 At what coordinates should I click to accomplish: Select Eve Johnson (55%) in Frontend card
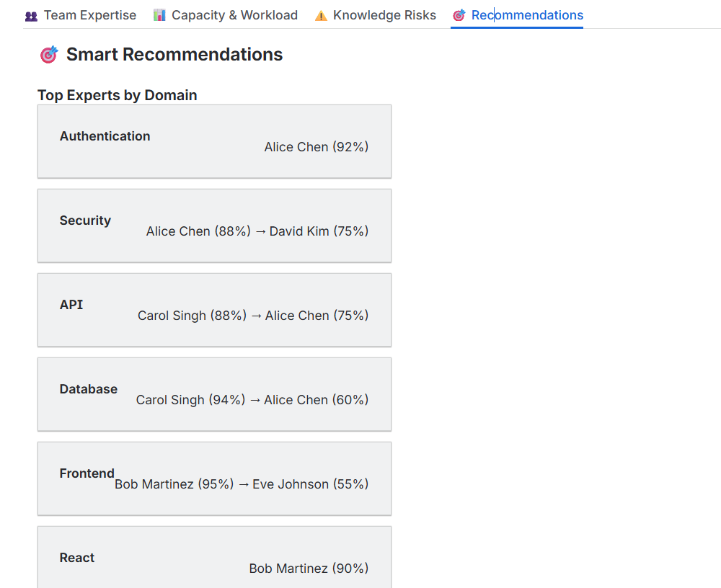tap(310, 484)
